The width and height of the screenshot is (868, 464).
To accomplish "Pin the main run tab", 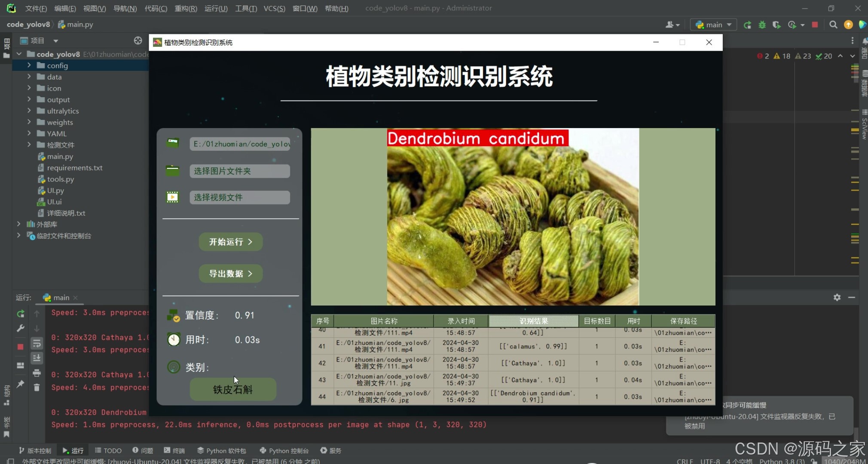I will (x=20, y=384).
